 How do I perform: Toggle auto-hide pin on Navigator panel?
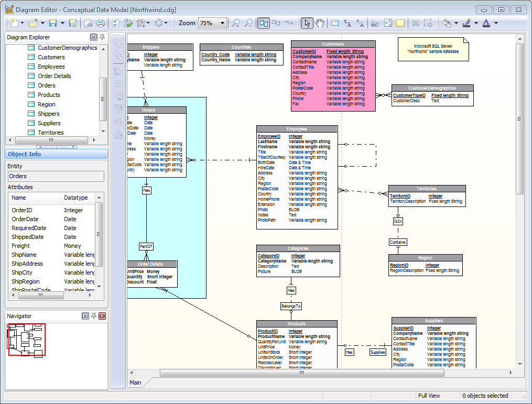tap(94, 316)
